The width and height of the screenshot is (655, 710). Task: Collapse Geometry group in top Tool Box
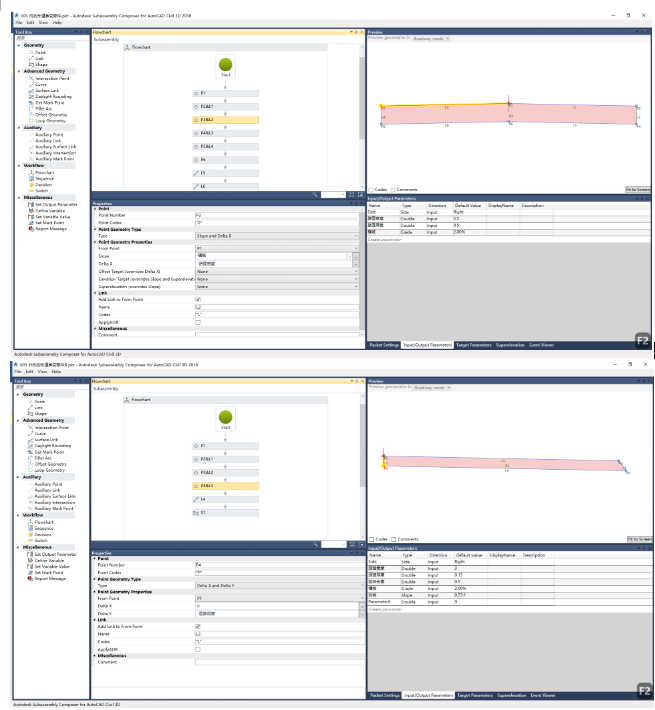click(19, 45)
